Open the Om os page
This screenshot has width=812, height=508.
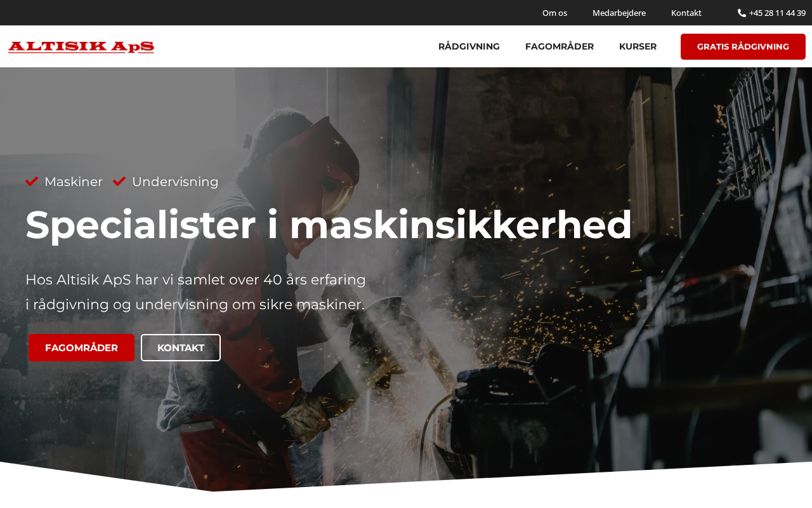pyautogui.click(x=554, y=13)
